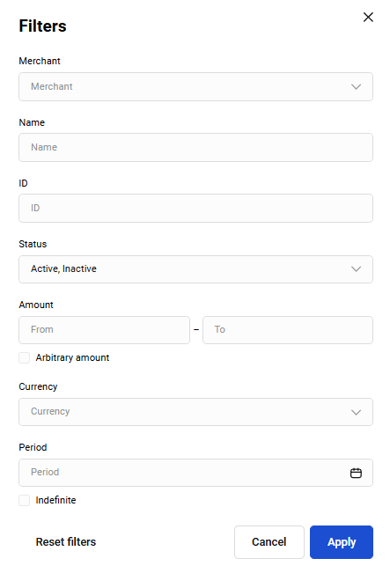This screenshot has width=390, height=588.
Task: Focus the Period date range field
Action: tap(195, 473)
